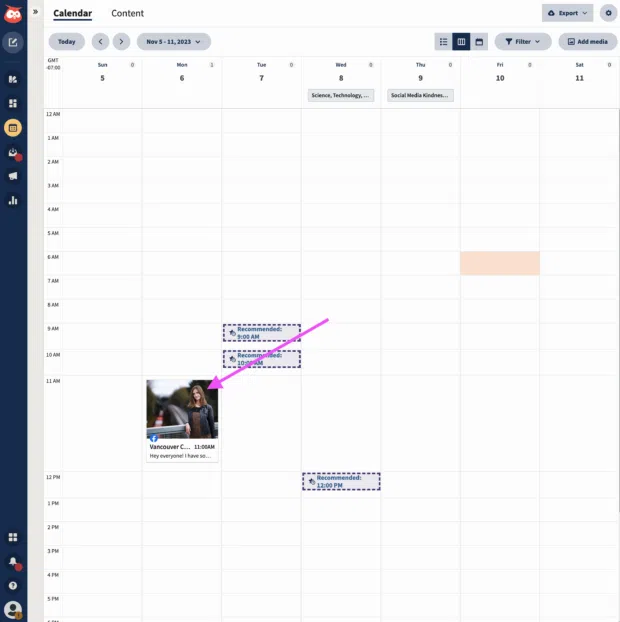The width and height of the screenshot is (620, 622).
Task: Open the Advertise megaphone icon
Action: (x=13, y=176)
